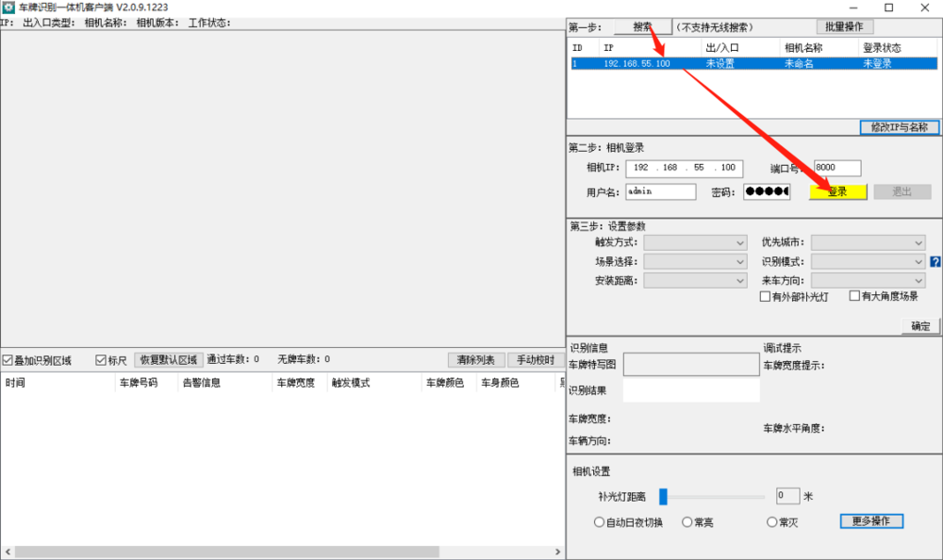
Task: Open the 识别模式 recognition mode dropdown
Action: click(x=868, y=262)
